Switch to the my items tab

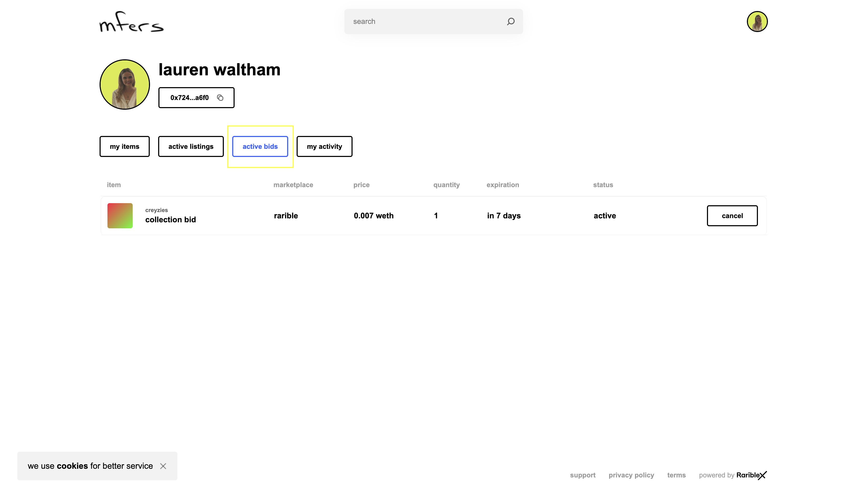(x=125, y=146)
